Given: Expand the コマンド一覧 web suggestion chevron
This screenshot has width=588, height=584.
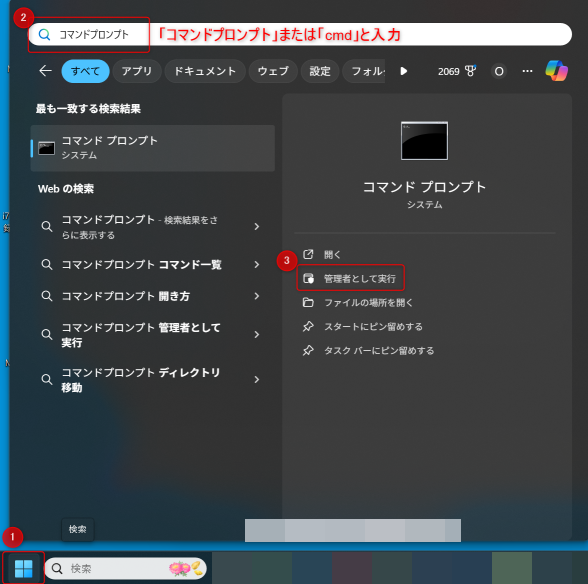Looking at the screenshot, I should point(257,264).
